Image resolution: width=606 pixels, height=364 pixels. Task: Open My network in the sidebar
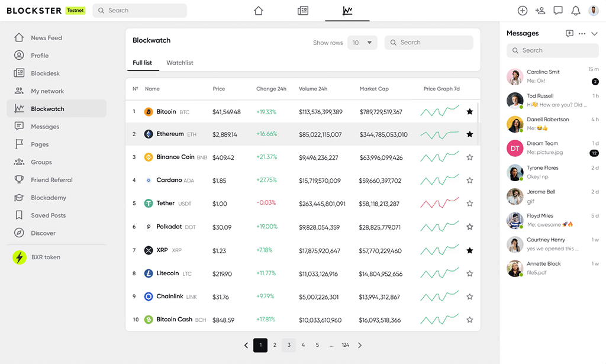coord(56,91)
